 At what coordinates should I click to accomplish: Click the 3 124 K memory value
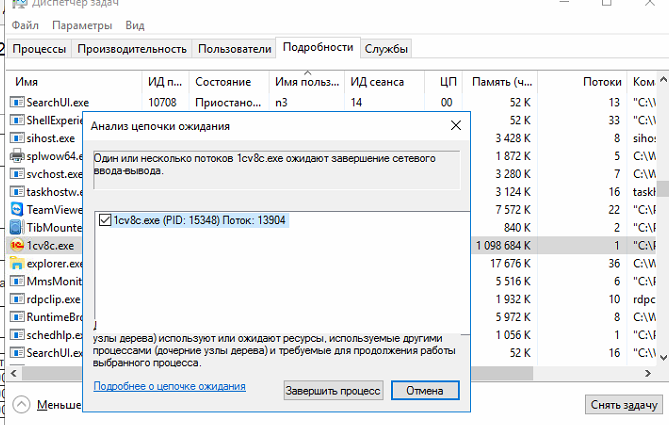[513, 192]
